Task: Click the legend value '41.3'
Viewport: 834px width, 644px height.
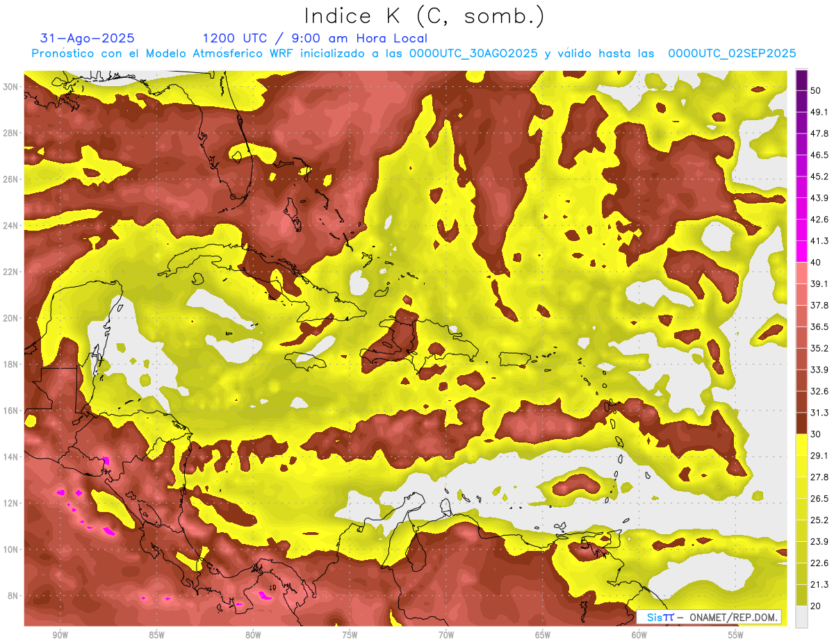Action: (819, 241)
